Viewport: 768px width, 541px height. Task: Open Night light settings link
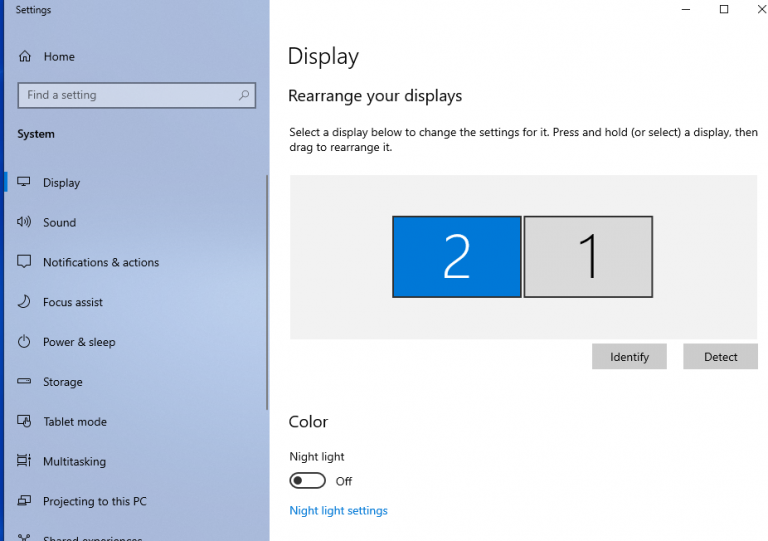[x=338, y=511]
